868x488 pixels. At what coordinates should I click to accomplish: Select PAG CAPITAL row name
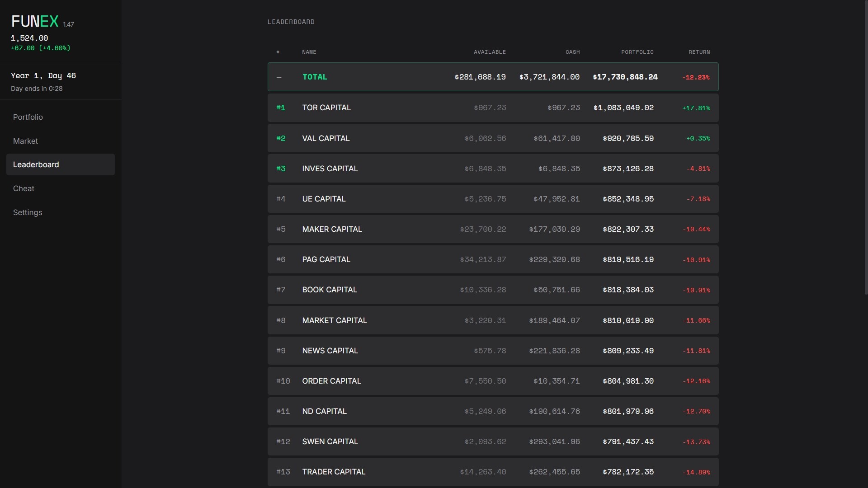coord(326,259)
